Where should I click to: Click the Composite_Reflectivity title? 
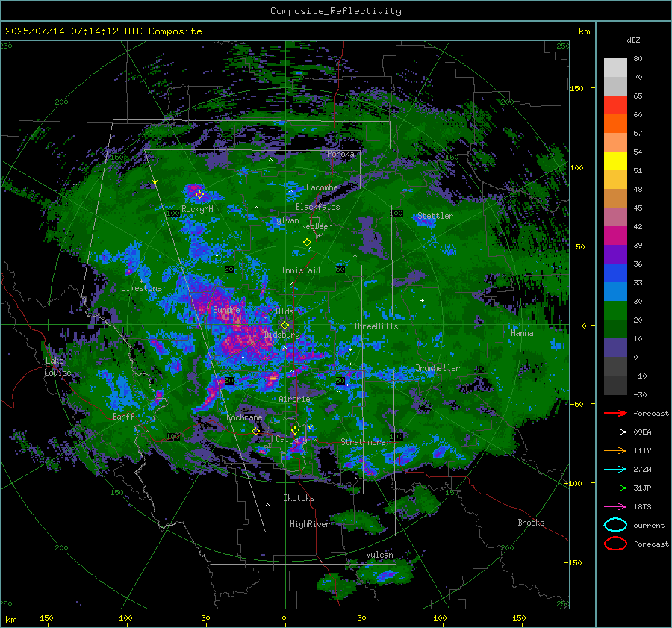click(x=336, y=11)
